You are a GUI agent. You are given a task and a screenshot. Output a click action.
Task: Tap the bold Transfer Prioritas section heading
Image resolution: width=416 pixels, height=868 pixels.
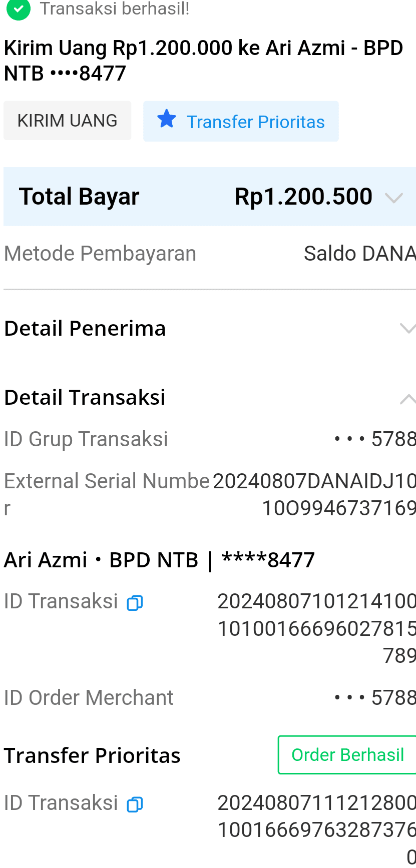pos(92,755)
